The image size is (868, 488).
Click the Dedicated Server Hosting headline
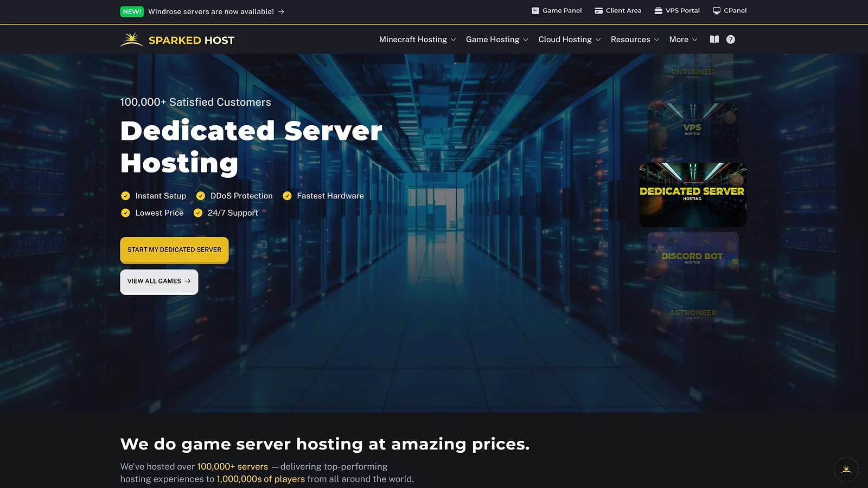tap(251, 146)
